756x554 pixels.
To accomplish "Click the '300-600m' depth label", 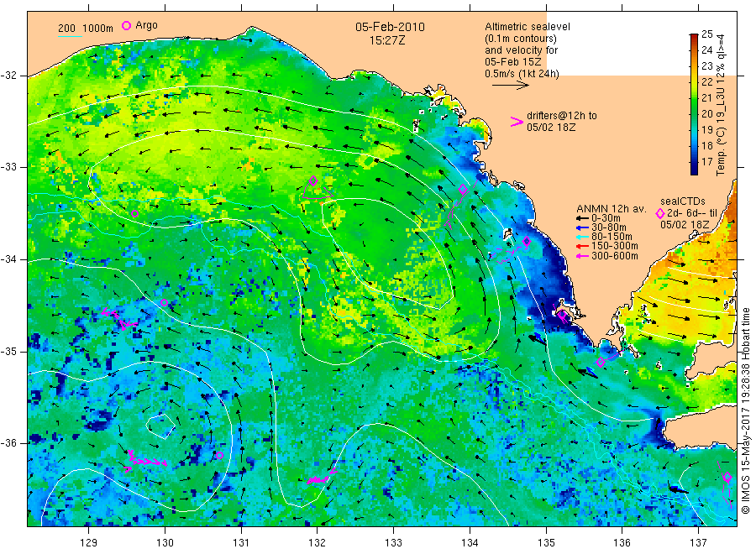I will [x=615, y=256].
